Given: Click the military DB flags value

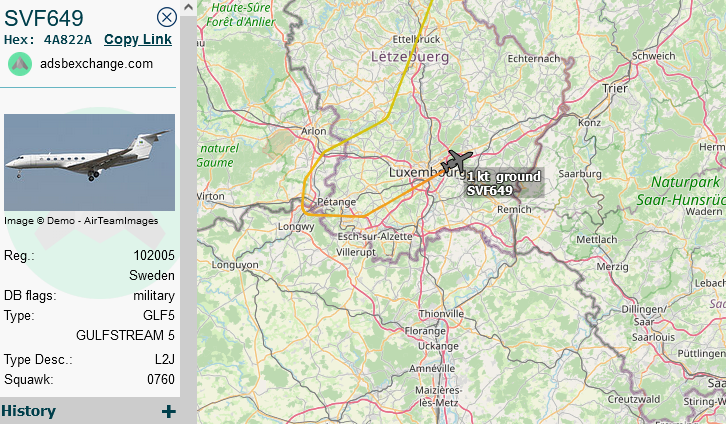Looking at the screenshot, I should click(154, 296).
